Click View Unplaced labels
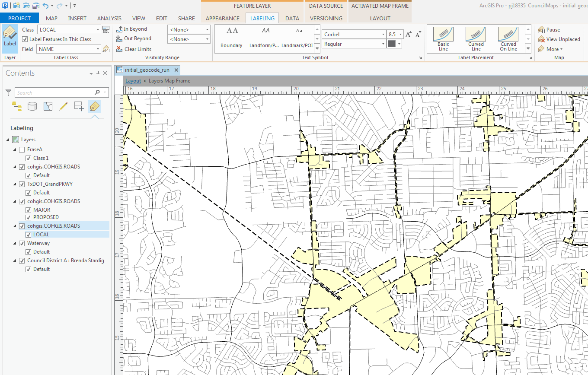Image resolution: width=588 pixels, height=375 pixels. point(559,39)
